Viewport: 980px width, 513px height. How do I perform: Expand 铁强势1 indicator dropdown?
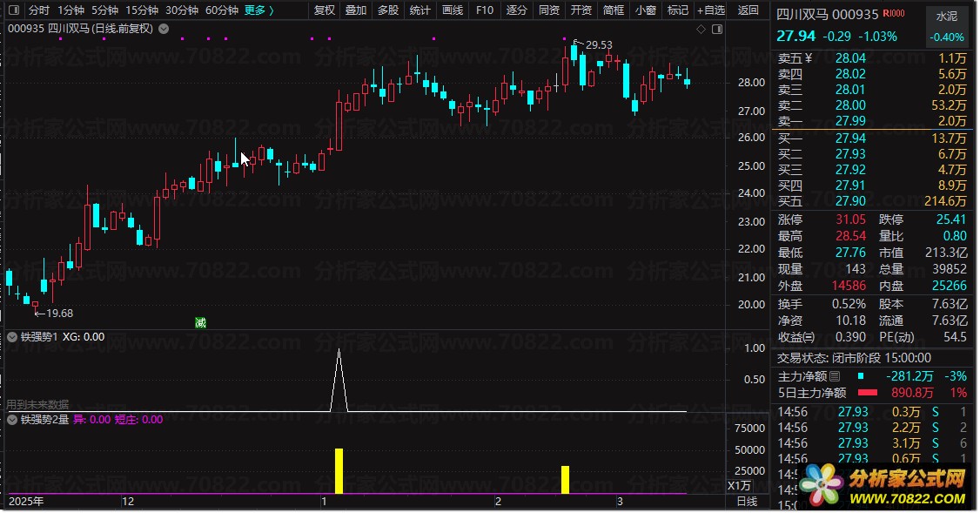pyautogui.click(x=12, y=337)
